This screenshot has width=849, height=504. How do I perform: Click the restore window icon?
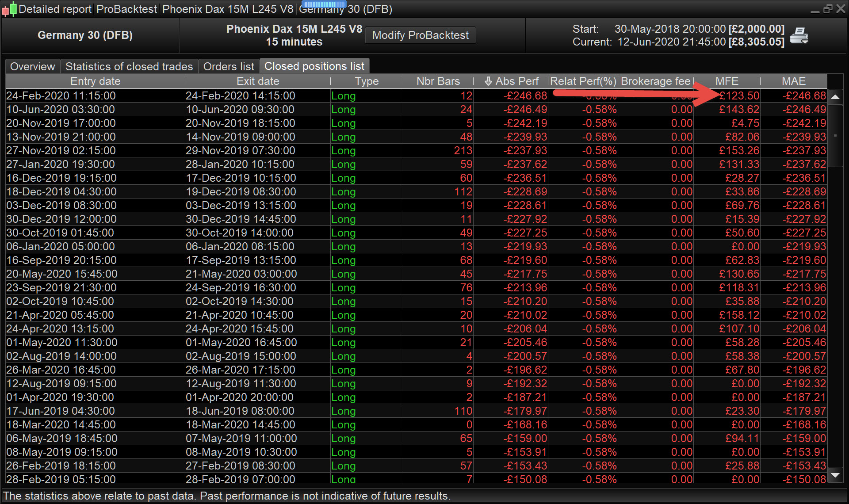coord(827,9)
